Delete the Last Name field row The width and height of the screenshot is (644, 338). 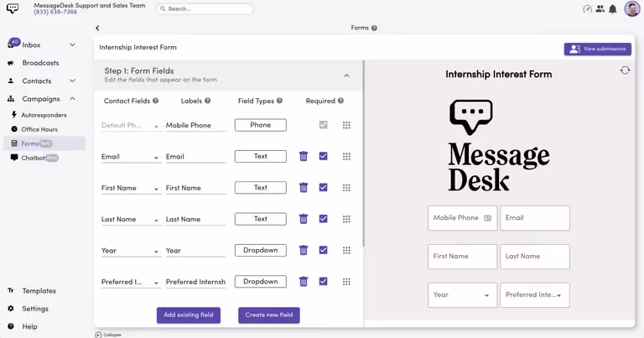click(x=304, y=219)
